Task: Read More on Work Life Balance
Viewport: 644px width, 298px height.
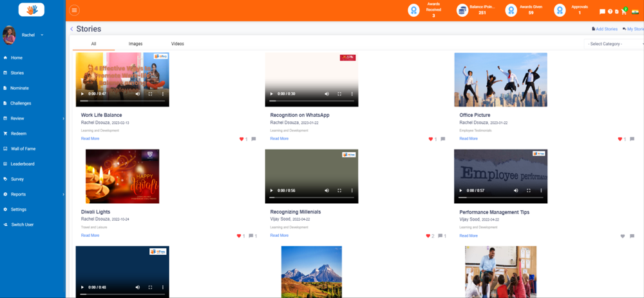Action: 90,139
